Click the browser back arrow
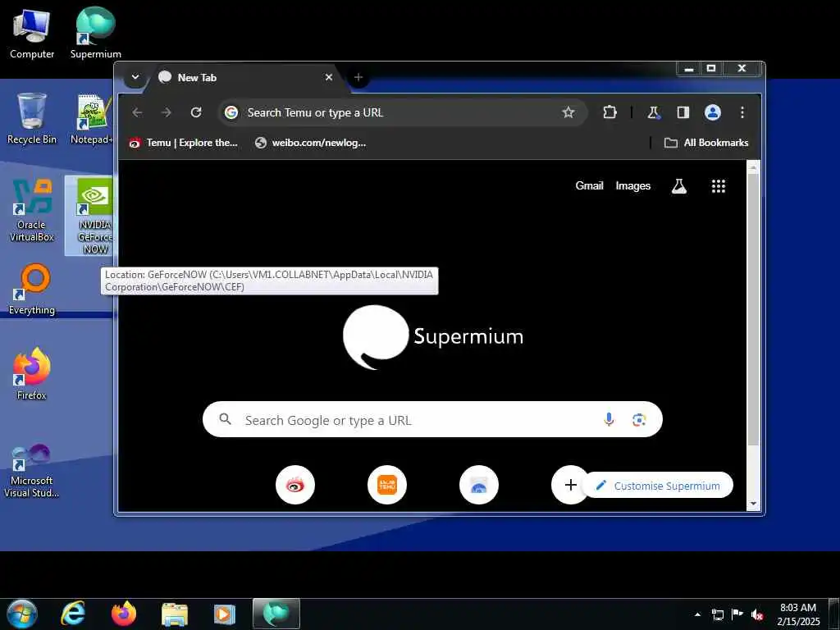840x630 pixels. click(x=137, y=112)
